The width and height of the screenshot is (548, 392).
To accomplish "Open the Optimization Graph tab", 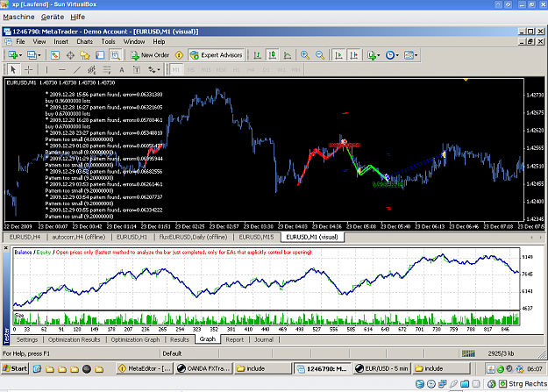I will point(135,339).
